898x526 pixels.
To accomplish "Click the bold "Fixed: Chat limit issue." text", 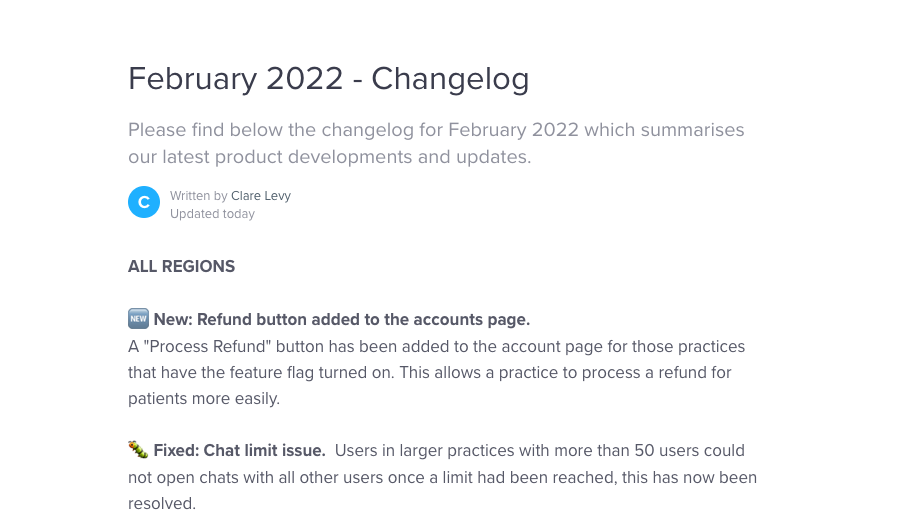I will [239, 451].
